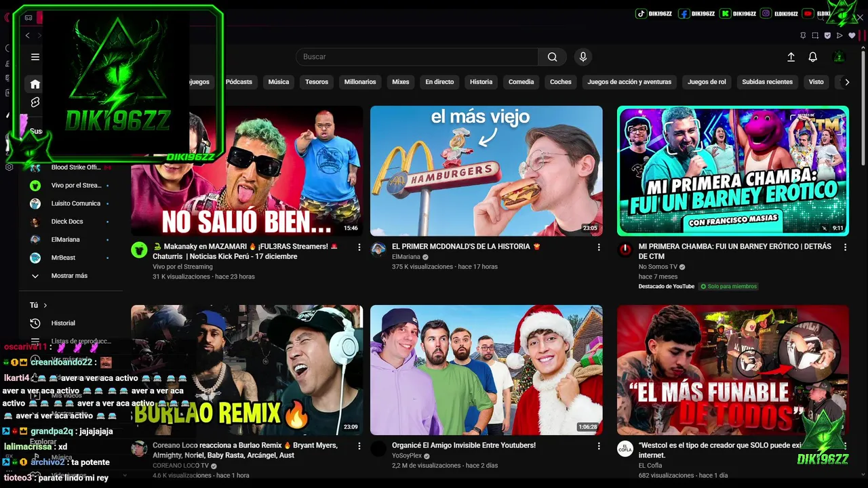
Task: Open Blood Strike Offi... subscription
Action: pos(69,167)
